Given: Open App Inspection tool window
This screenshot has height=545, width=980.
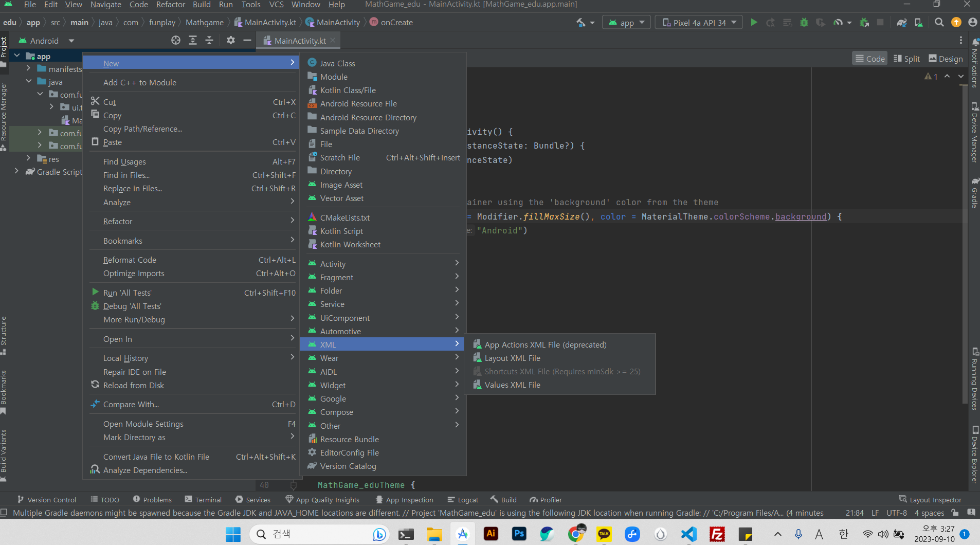Looking at the screenshot, I should pyautogui.click(x=405, y=500).
